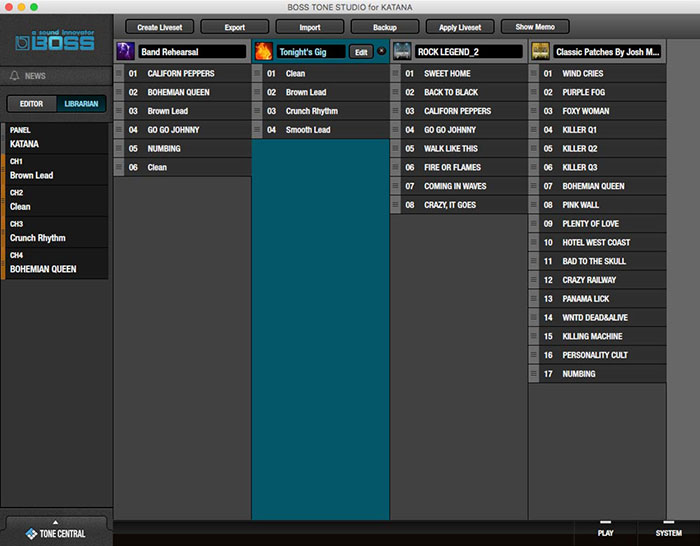Select patch 02 Brown Lead in Tonight's Gig
This screenshot has width=700, height=546.
(321, 92)
